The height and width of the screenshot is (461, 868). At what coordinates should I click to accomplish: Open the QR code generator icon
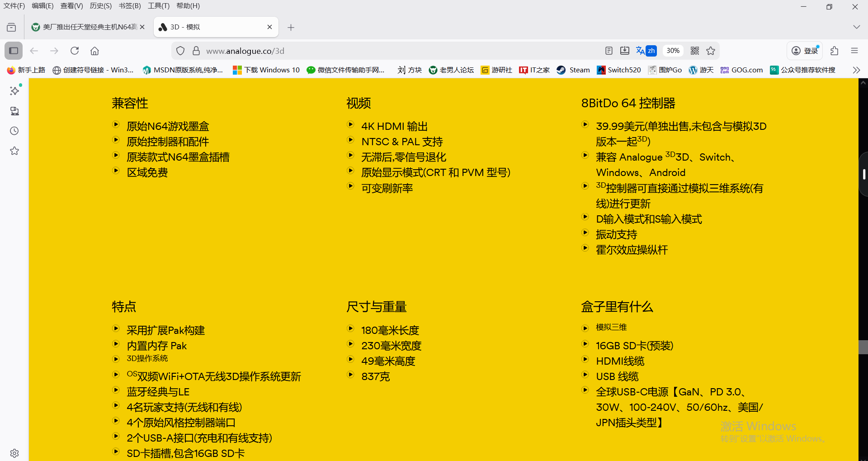coord(695,51)
